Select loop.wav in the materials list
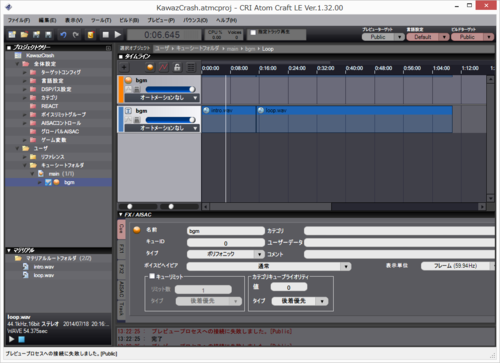Viewport: 500px width, 363px height. click(43, 275)
